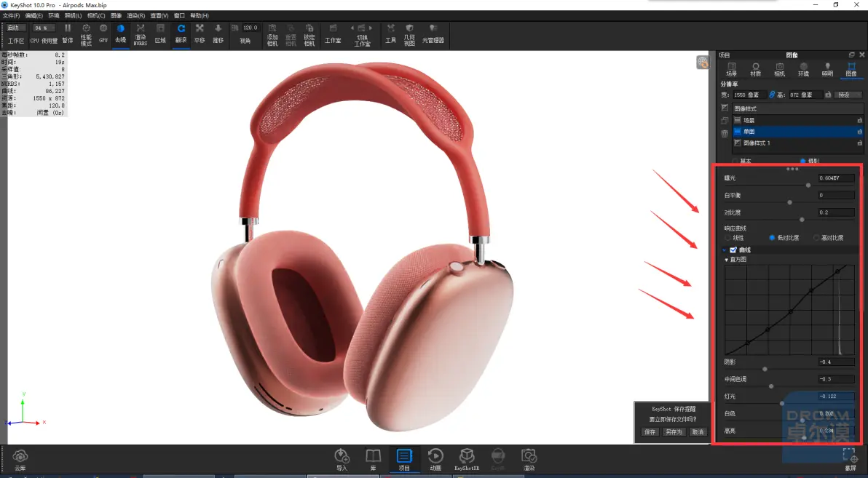Uncheck the Curve (曲线) checkbox
The width and height of the screenshot is (868, 478).
pos(733,250)
